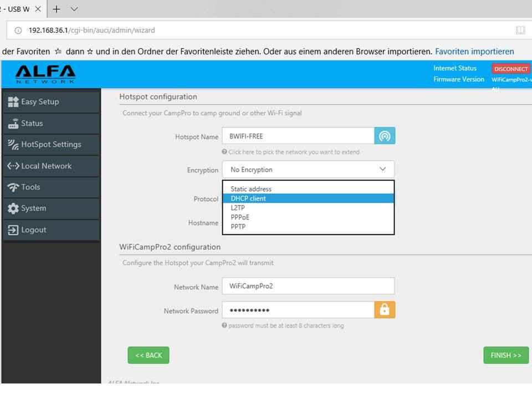The image size is (532, 399).
Task: Open System menu item
Action: (51, 208)
